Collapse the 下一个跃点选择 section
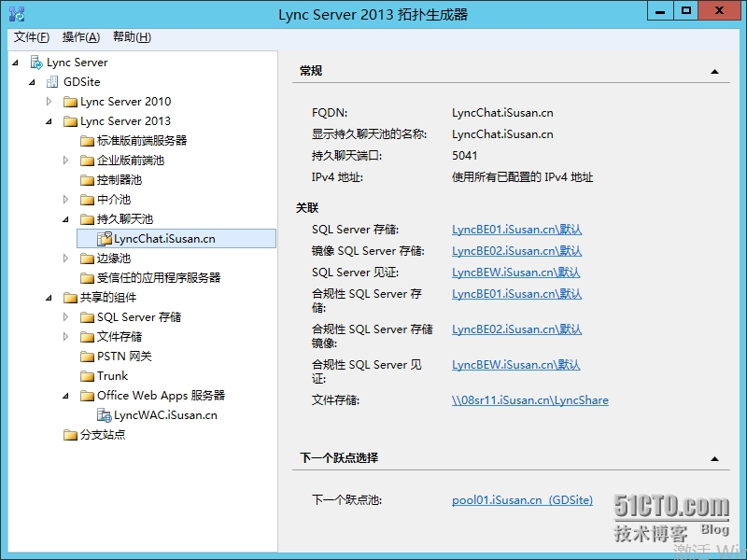The width and height of the screenshot is (747, 560). [x=714, y=458]
